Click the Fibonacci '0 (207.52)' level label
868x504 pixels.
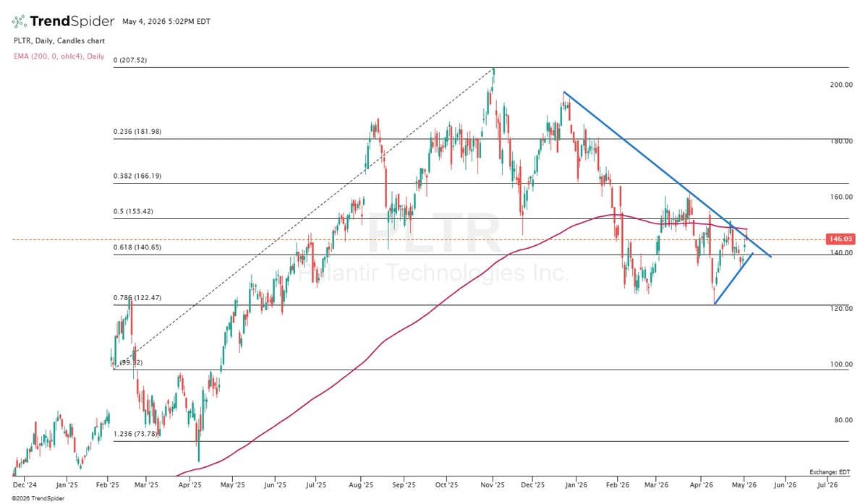coord(130,61)
